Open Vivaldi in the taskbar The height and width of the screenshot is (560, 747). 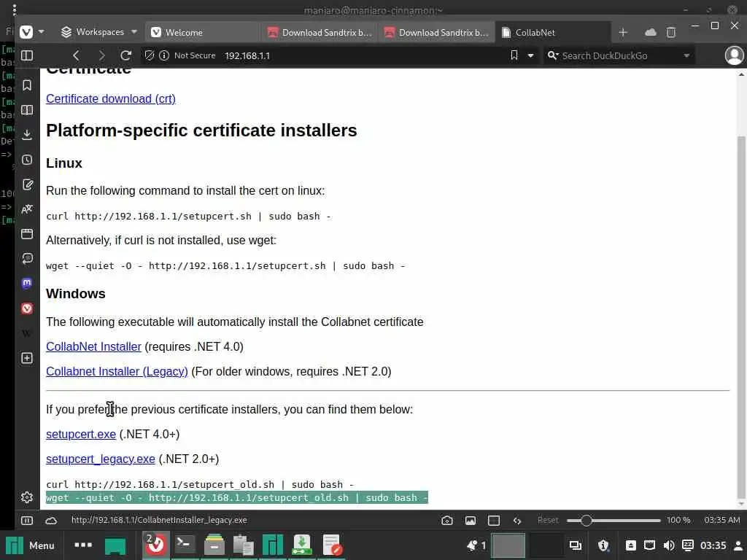[156, 545]
